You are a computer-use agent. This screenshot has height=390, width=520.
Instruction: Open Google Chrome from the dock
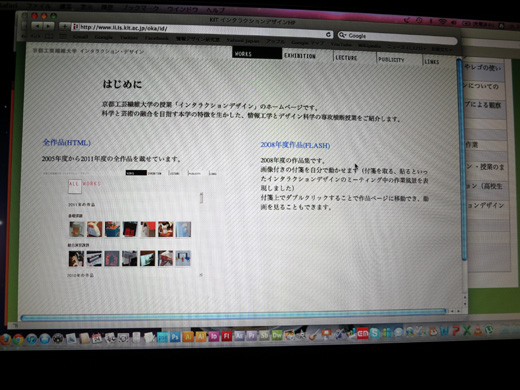[x=18, y=339]
